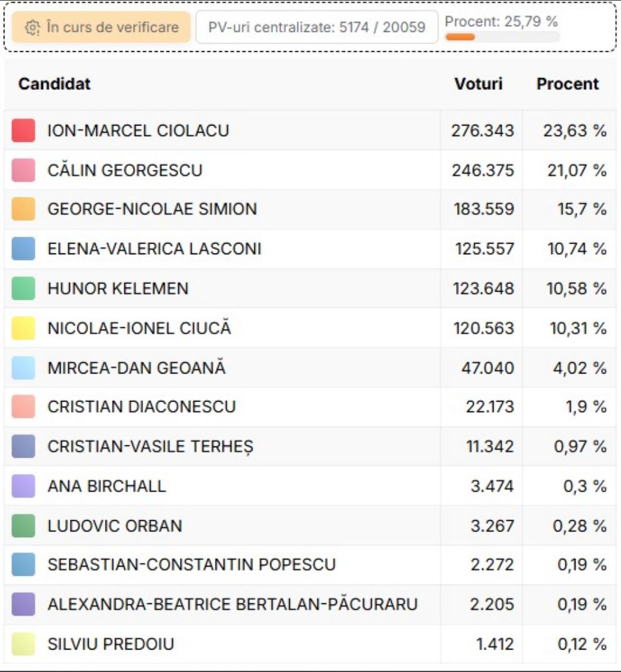Click the Ludovic Orban candidate name
The image size is (621, 672).
coord(115,526)
